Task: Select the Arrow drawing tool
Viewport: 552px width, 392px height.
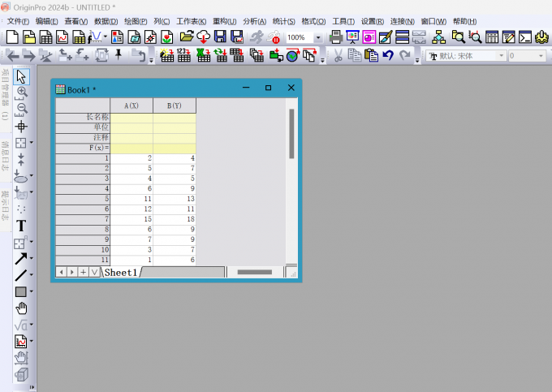Action: pos(20,259)
